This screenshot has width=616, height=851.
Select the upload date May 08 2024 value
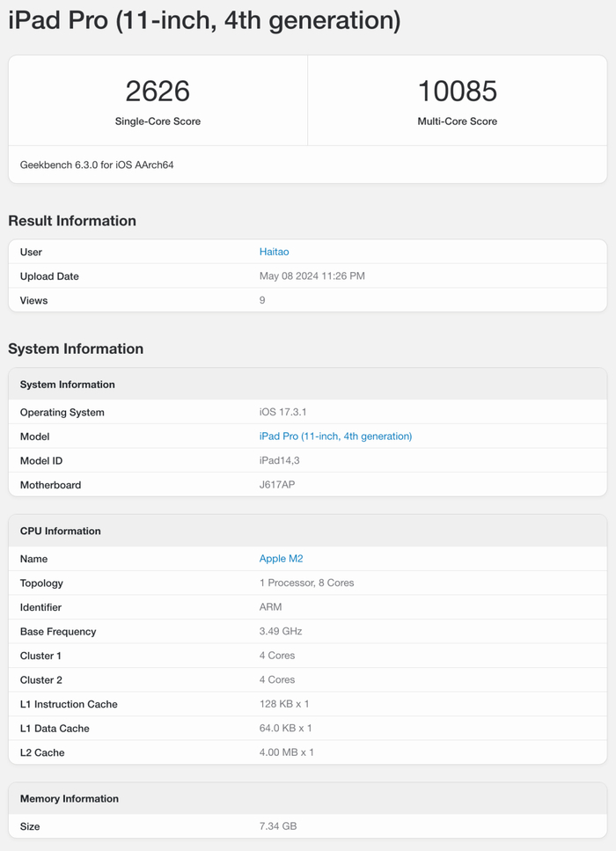point(312,276)
